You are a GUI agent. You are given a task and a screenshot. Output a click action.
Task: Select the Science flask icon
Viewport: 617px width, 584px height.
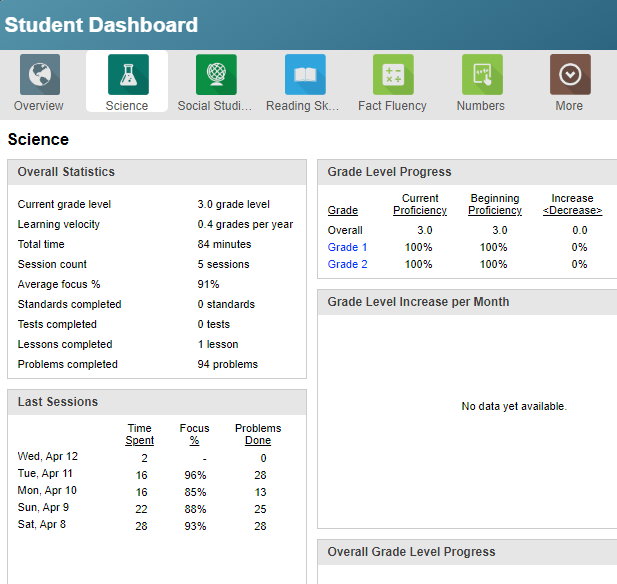click(x=127, y=75)
